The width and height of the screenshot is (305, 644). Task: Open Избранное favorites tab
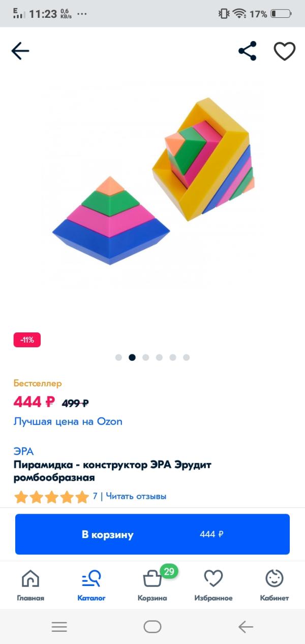click(x=213, y=585)
